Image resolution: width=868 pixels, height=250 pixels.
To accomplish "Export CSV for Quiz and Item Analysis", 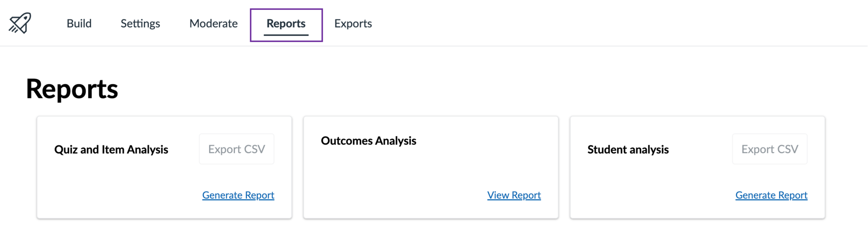I will [x=237, y=149].
